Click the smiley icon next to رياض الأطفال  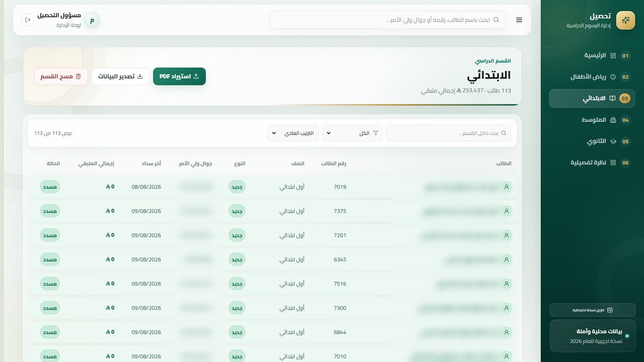pos(613,77)
